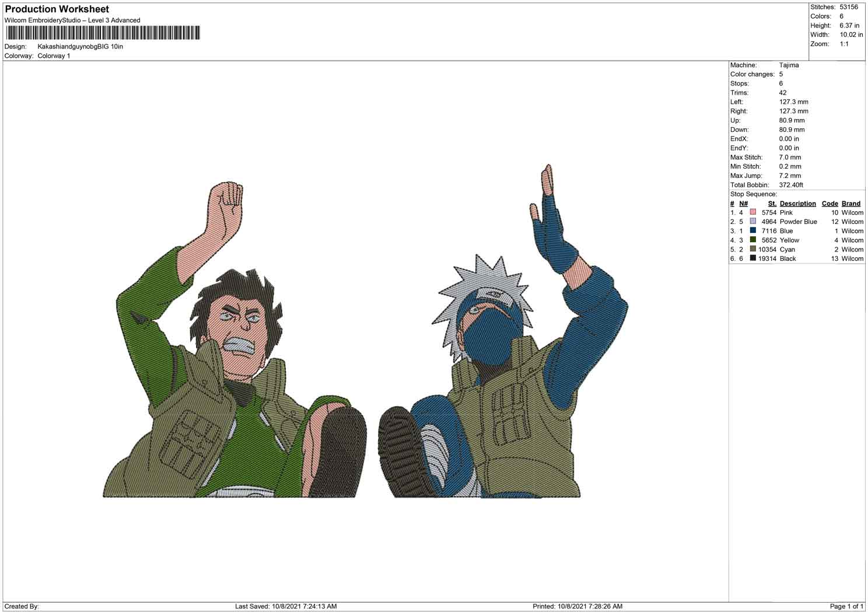
Task: Click the Down value "80.9 mm"
Action: click(792, 130)
